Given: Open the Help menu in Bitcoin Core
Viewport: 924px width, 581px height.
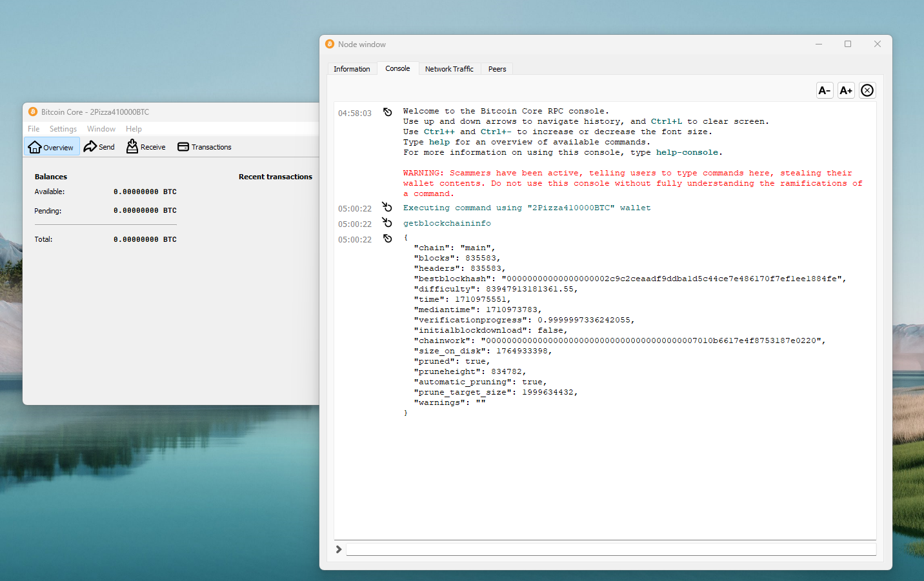Looking at the screenshot, I should pyautogui.click(x=134, y=129).
